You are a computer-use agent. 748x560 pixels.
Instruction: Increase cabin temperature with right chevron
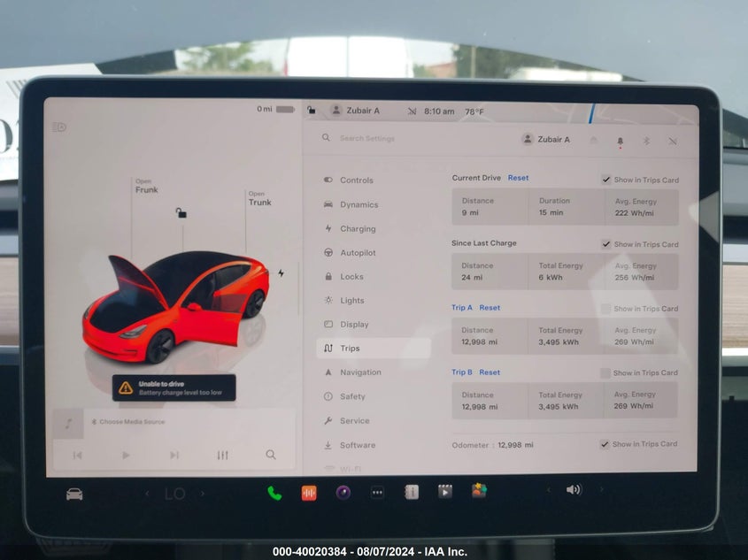click(203, 494)
